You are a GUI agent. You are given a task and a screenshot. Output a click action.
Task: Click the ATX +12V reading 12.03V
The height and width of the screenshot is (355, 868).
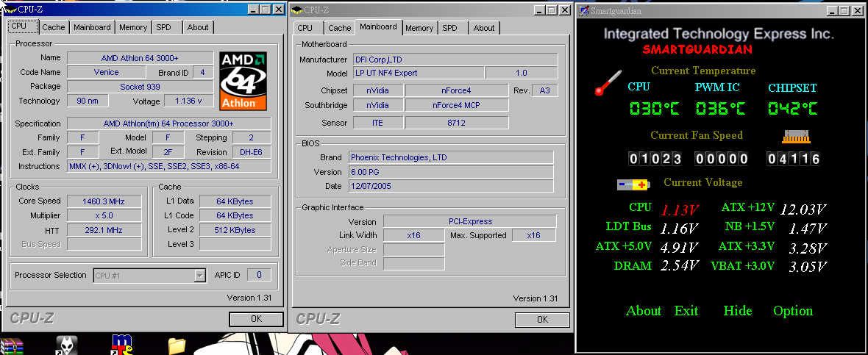click(803, 209)
